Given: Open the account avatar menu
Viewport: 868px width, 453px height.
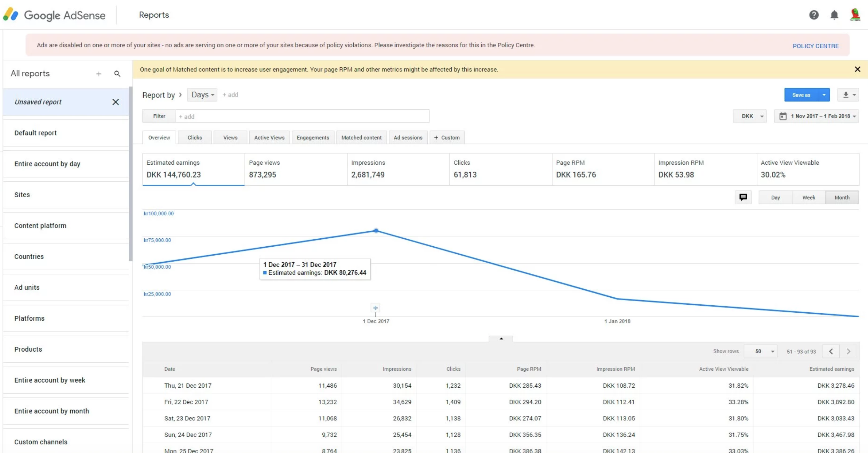Looking at the screenshot, I should 855,15.
